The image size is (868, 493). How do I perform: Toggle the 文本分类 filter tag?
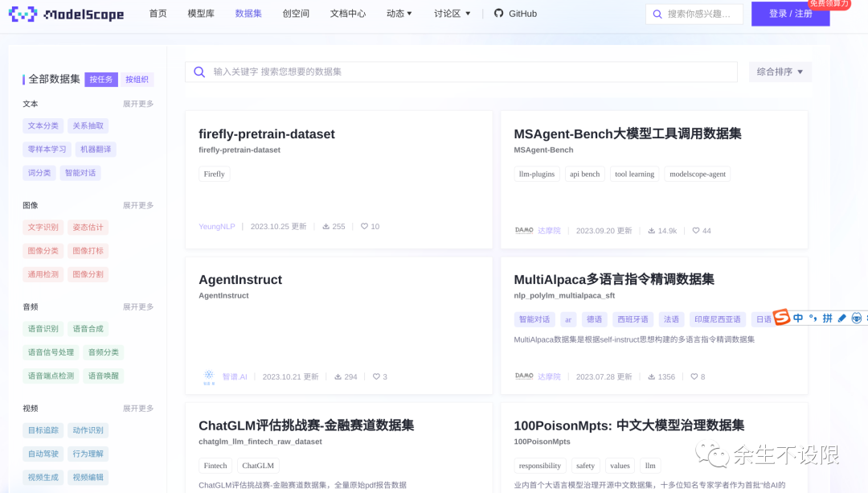pyautogui.click(x=43, y=125)
